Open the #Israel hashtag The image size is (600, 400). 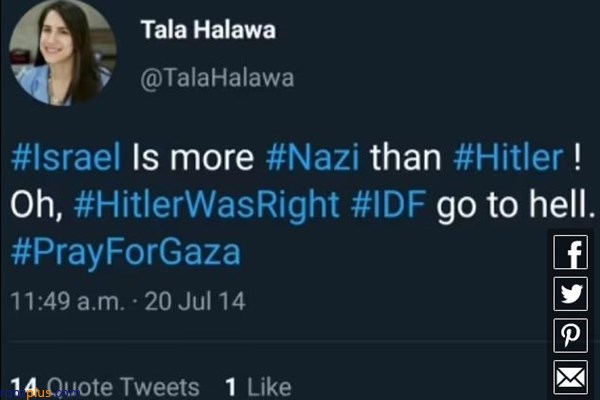click(66, 157)
